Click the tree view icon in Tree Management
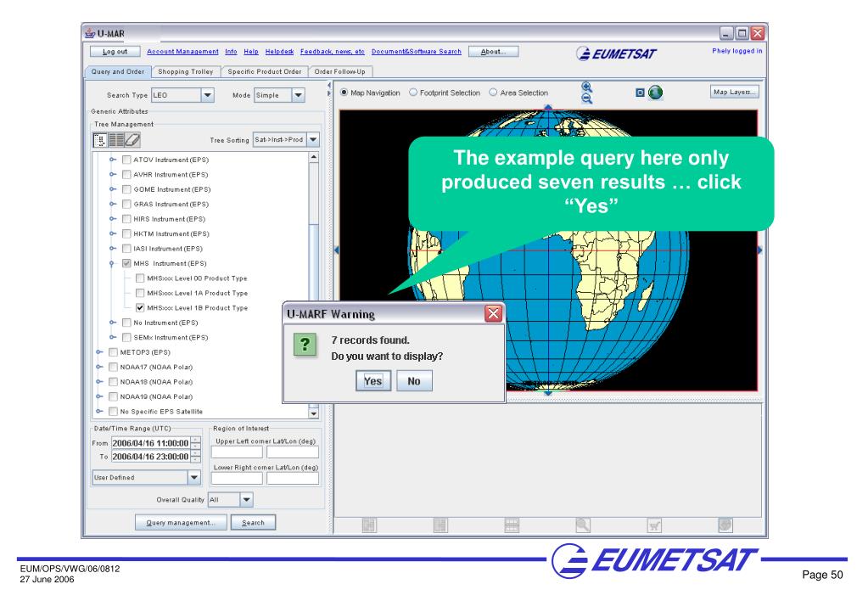 [x=100, y=140]
